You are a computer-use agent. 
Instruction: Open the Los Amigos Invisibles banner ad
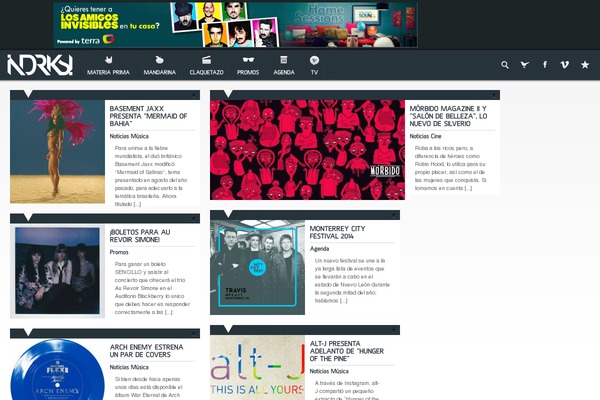pos(236,25)
